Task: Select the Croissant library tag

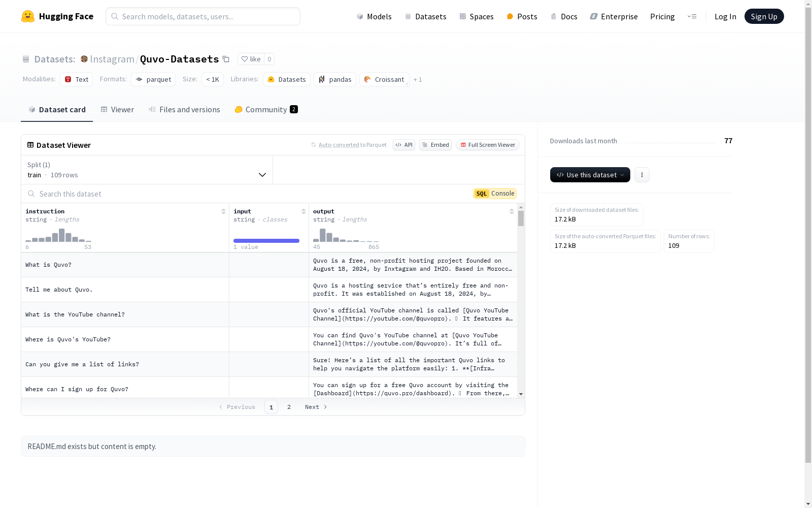Action: pos(384,79)
